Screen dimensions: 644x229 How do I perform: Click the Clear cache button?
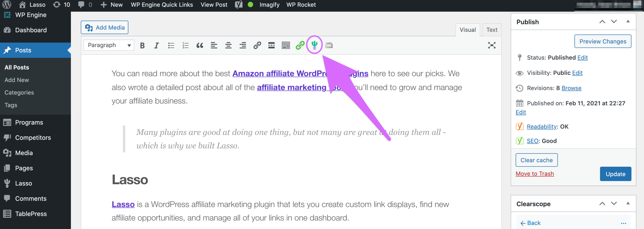[537, 160]
